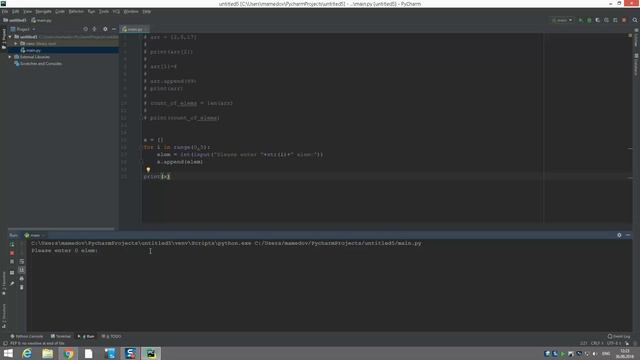
Task: Click the yellow lightbulb intention icon
Action: pos(148,169)
